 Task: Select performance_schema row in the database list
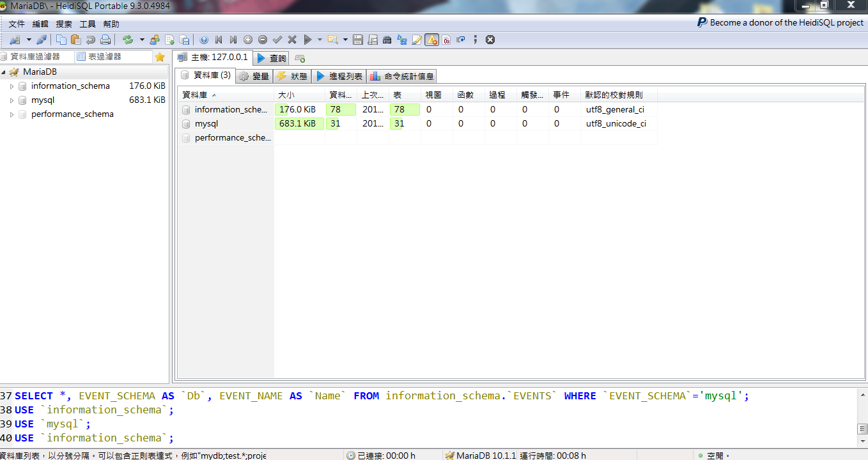tap(232, 137)
